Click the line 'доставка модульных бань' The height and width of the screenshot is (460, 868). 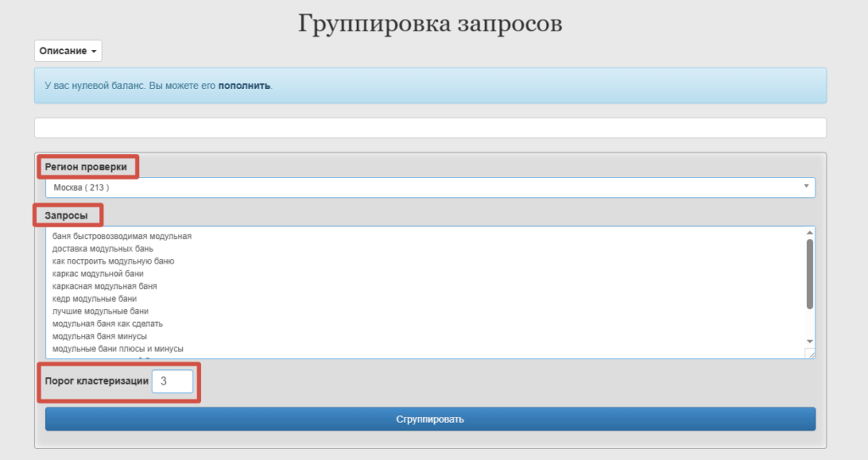[103, 248]
